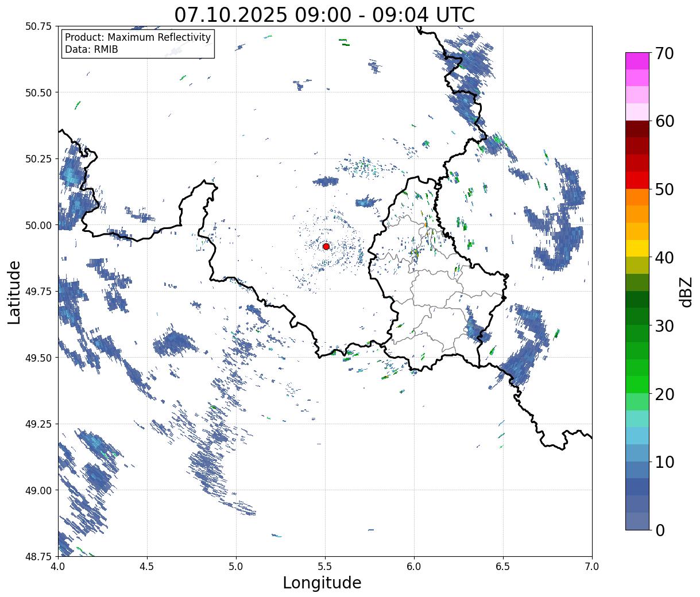Pick the pale pink colorbar segment just above 60
This screenshot has width=700, height=597.
[637, 112]
